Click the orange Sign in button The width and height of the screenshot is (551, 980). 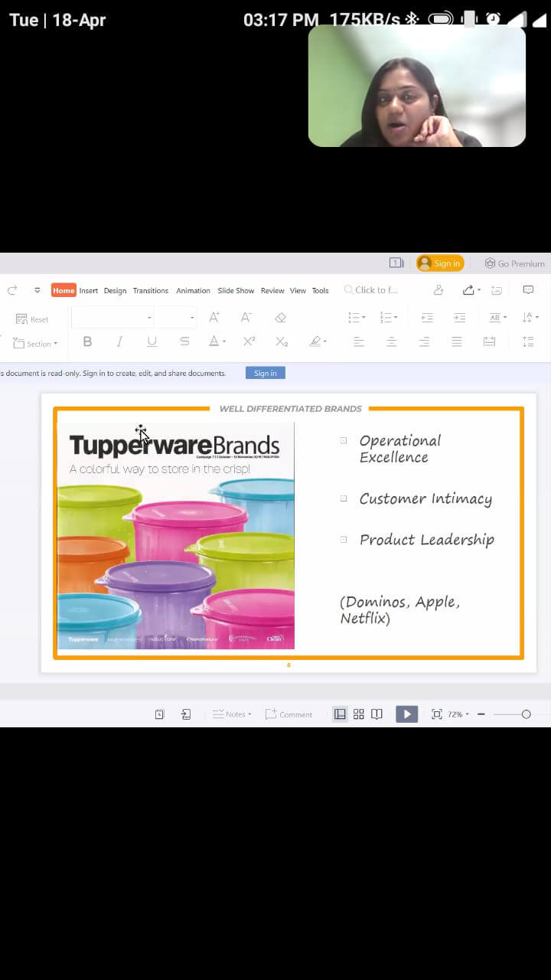coord(440,263)
